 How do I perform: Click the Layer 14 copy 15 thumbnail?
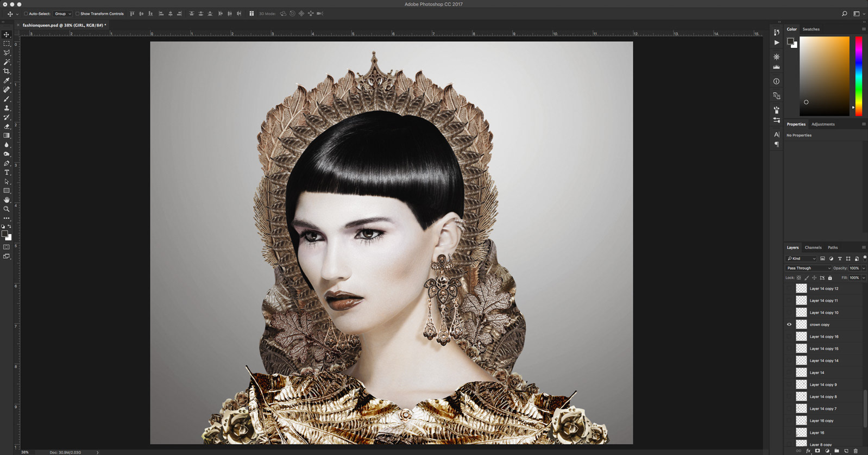pos(801,348)
